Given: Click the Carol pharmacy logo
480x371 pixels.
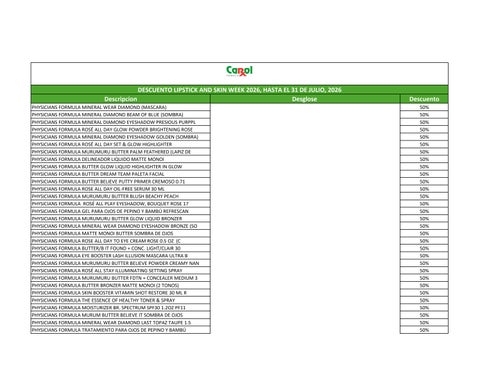Looking at the screenshot, I should (239, 71).
